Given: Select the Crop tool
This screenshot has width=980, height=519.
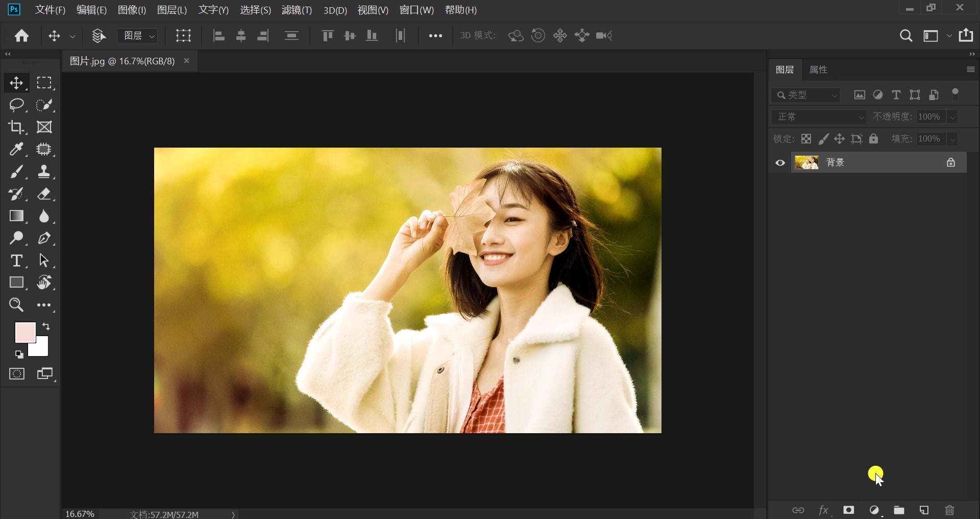Looking at the screenshot, I should click(x=17, y=127).
